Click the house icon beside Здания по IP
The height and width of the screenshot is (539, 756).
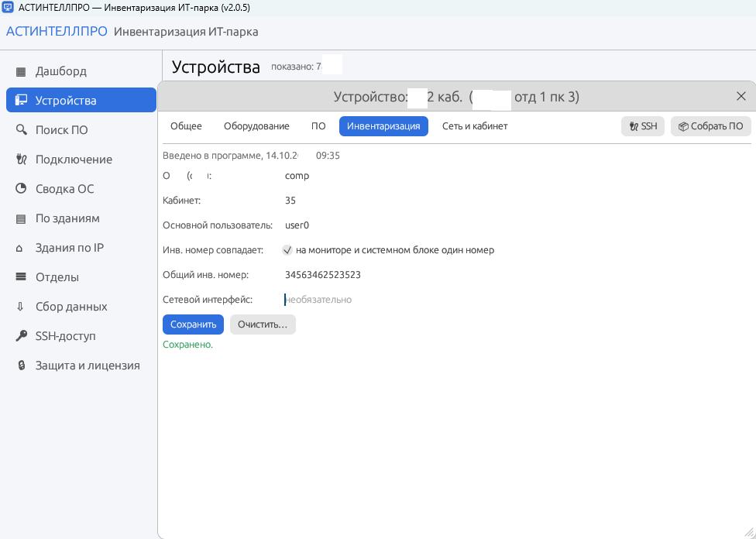coord(20,249)
